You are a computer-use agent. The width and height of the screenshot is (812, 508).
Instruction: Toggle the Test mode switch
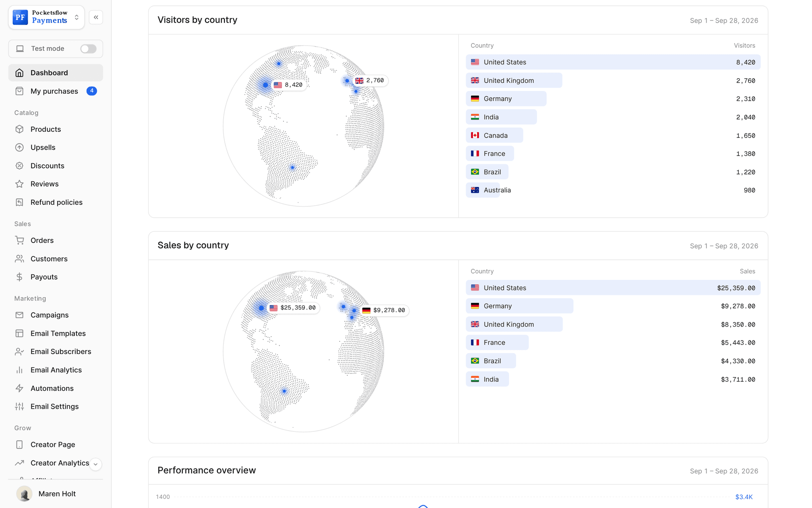pos(88,49)
